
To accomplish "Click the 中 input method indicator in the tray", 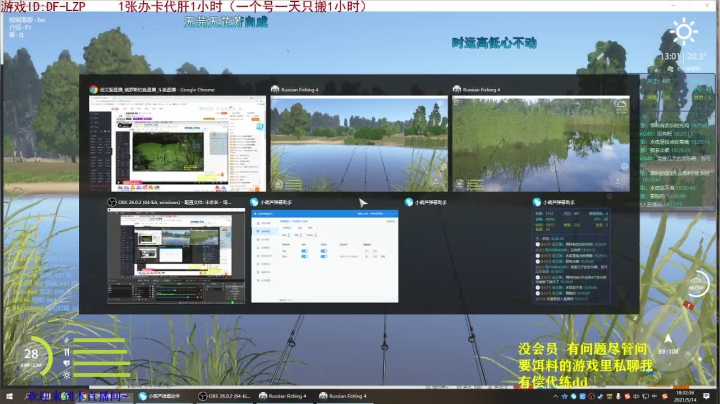I will [654, 397].
